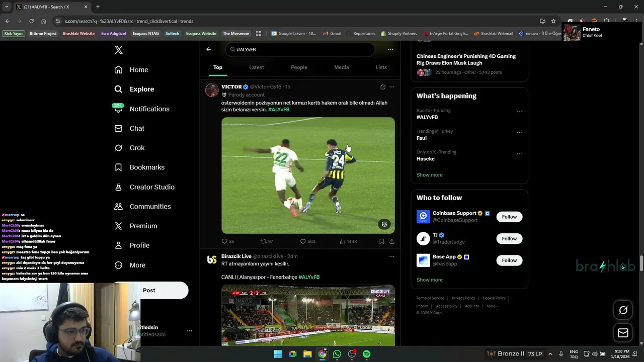Like VICTOR's post (563 likes)
Viewport: 644px width, 362px height.
click(307, 241)
